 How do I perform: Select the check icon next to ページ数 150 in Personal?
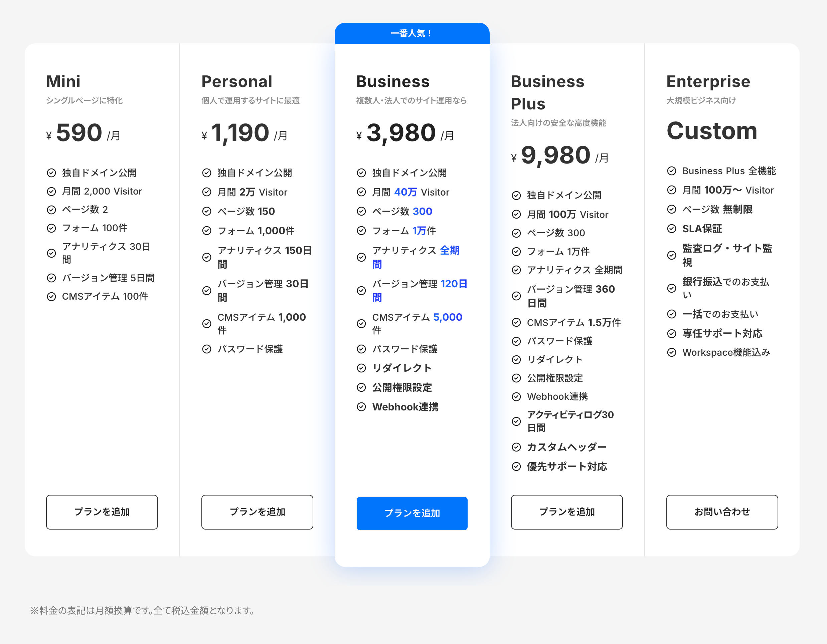[x=207, y=211]
